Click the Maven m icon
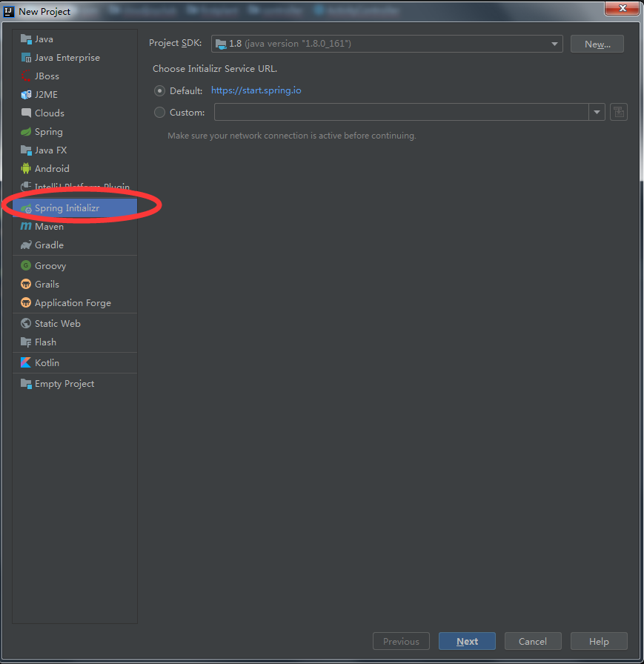 click(26, 227)
